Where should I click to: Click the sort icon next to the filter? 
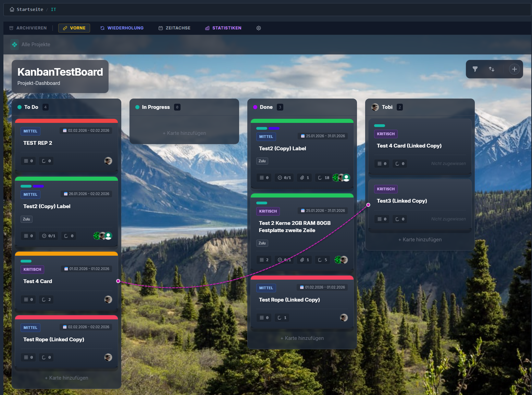(492, 69)
